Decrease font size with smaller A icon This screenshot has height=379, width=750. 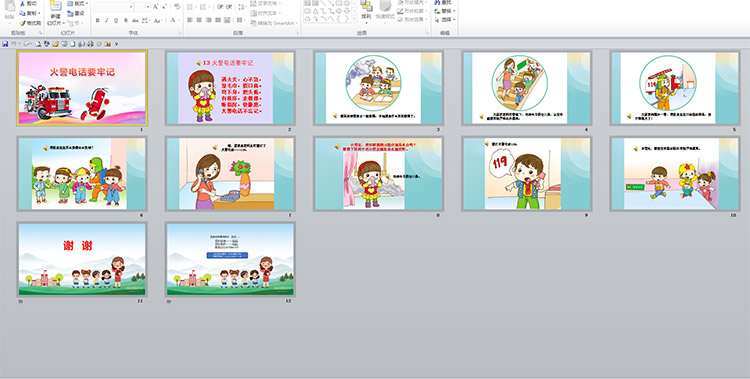[164, 7]
